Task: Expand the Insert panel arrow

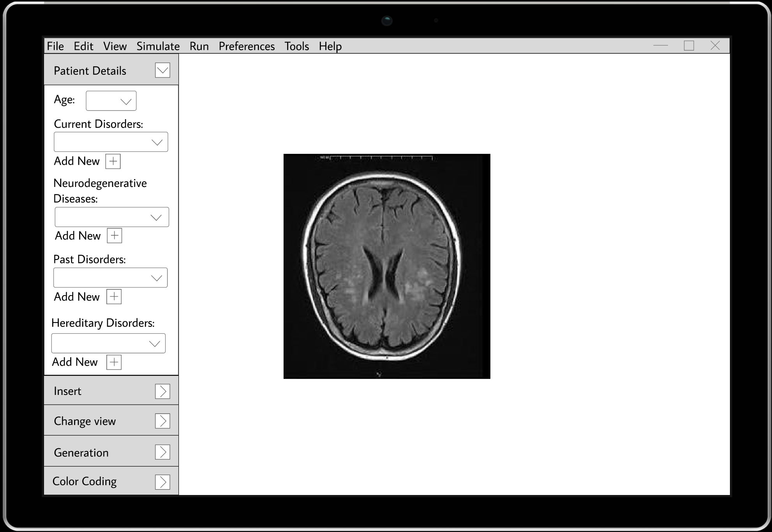Action: click(x=162, y=391)
